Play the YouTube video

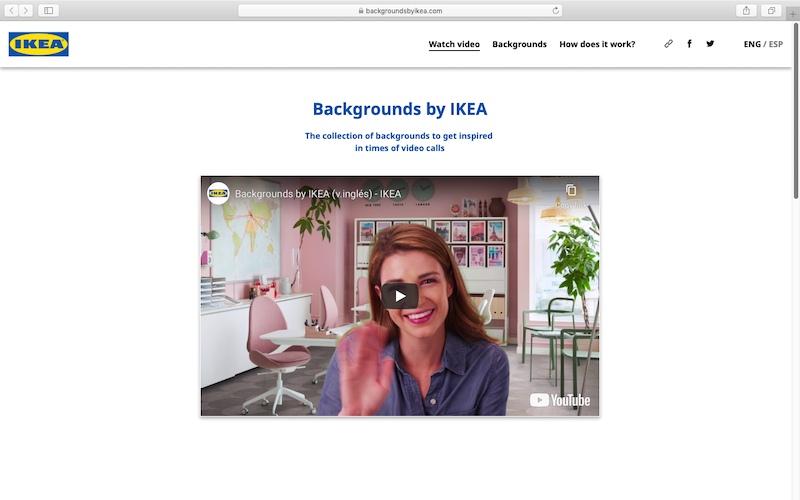(x=399, y=296)
